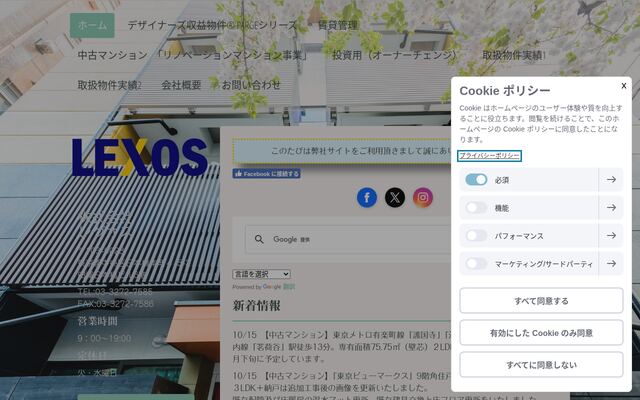Screen dimensions: 640x400
Task: Click the このたびは弊社サイト notice banner
Action: 342,151
